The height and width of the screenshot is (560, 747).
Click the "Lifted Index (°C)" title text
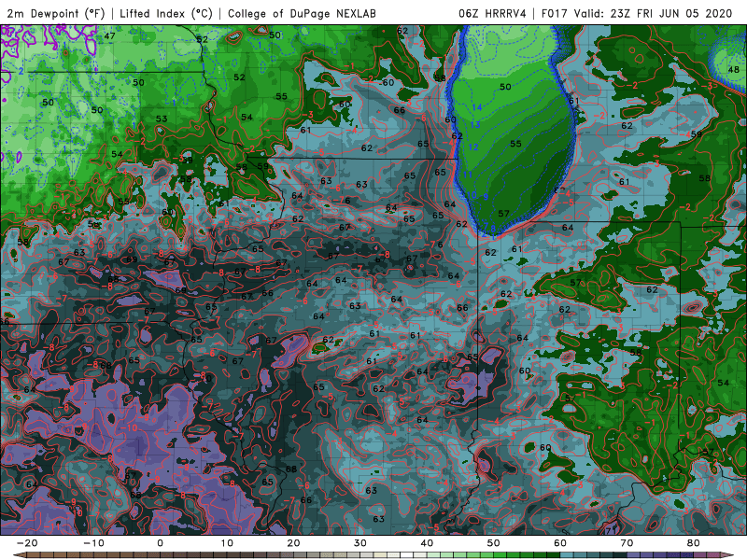tap(166, 13)
